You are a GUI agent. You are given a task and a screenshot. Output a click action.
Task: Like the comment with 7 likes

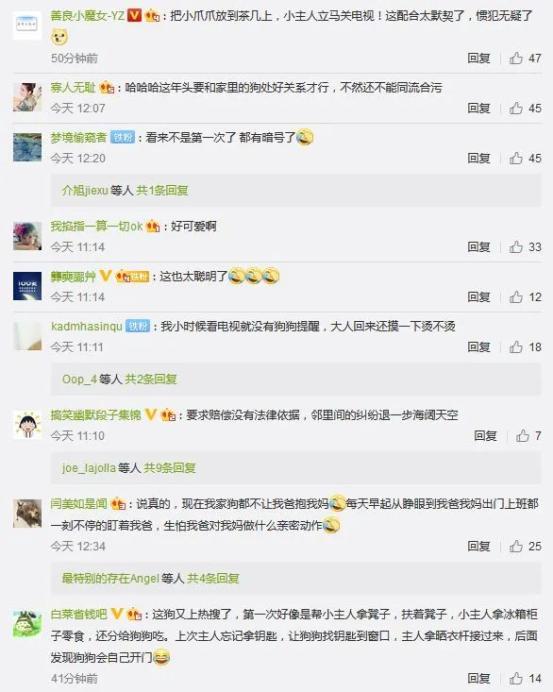[x=523, y=436]
